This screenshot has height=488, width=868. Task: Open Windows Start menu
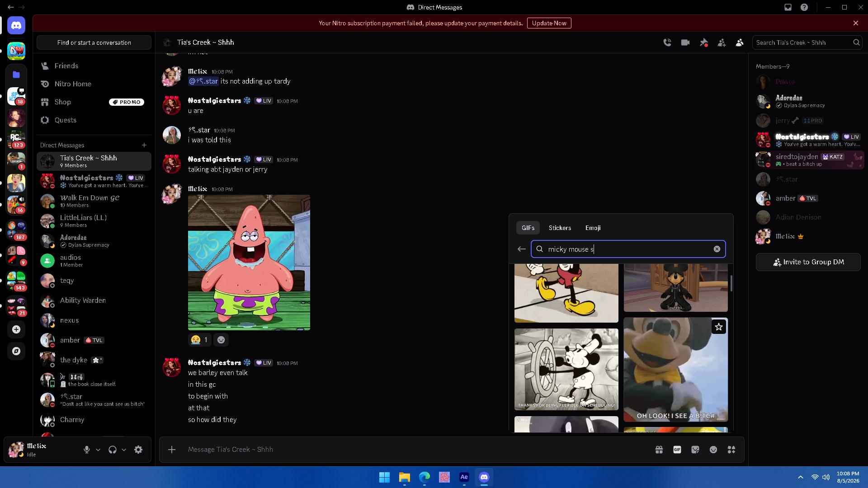pos(384,477)
